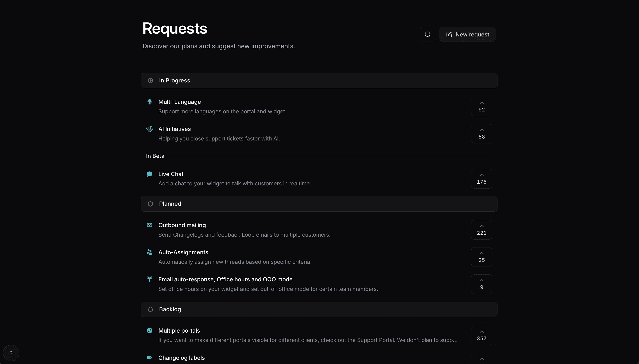Screen dimensions: 639x364
Task: Upvote Multiple portals with 357 votes
Action: pos(482,335)
